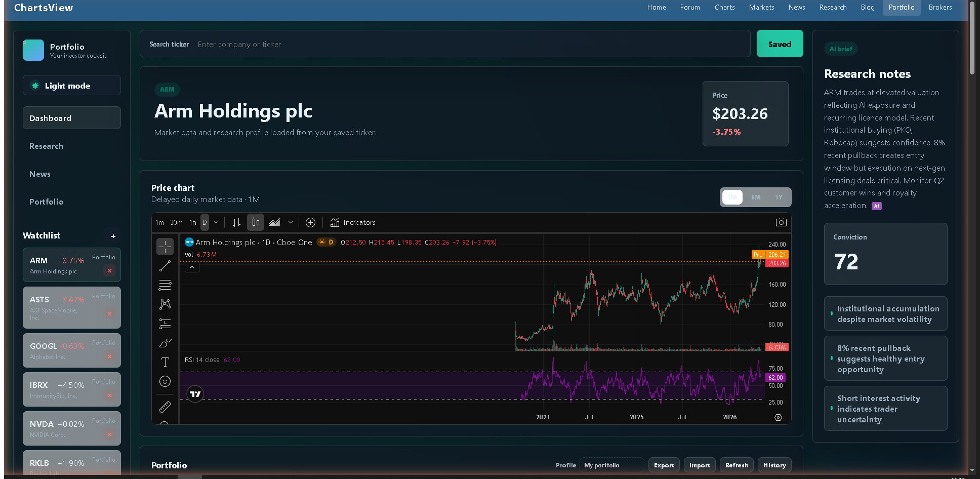This screenshot has width=980, height=479.
Task: Select the NVDA watchlist card
Action: pos(72,428)
